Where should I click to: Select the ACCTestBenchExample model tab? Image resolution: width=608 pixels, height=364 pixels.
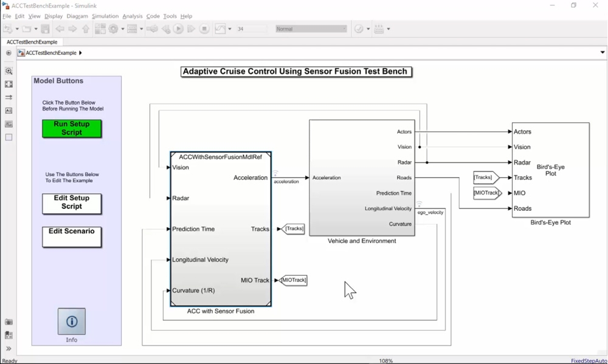(x=32, y=42)
